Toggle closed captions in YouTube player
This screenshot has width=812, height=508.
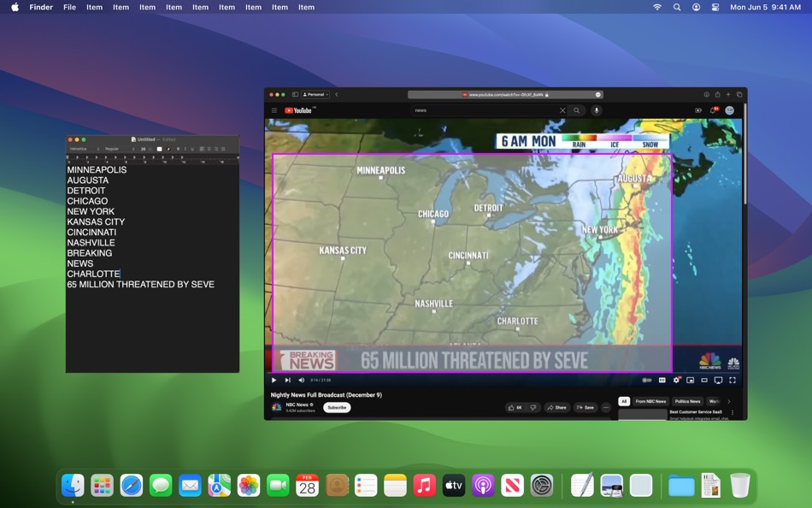(662, 380)
